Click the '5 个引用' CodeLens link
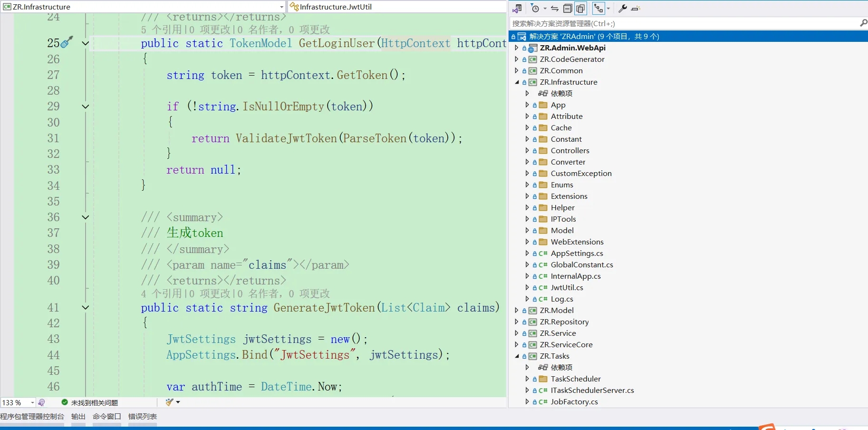Image resolution: width=868 pixels, height=430 pixels. [x=161, y=29]
